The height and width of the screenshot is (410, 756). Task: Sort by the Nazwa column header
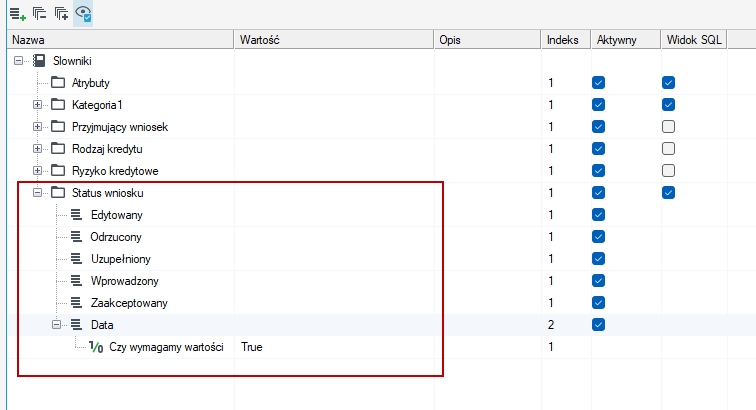121,40
